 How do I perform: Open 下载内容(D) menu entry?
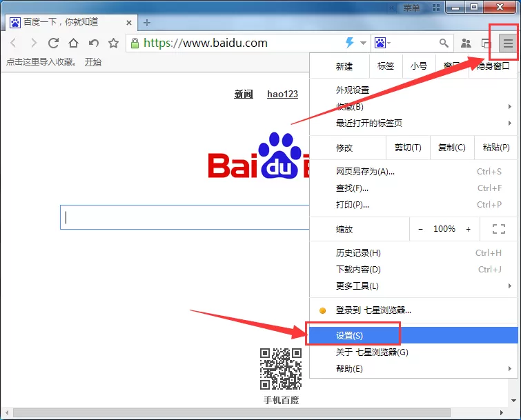[x=413, y=270]
